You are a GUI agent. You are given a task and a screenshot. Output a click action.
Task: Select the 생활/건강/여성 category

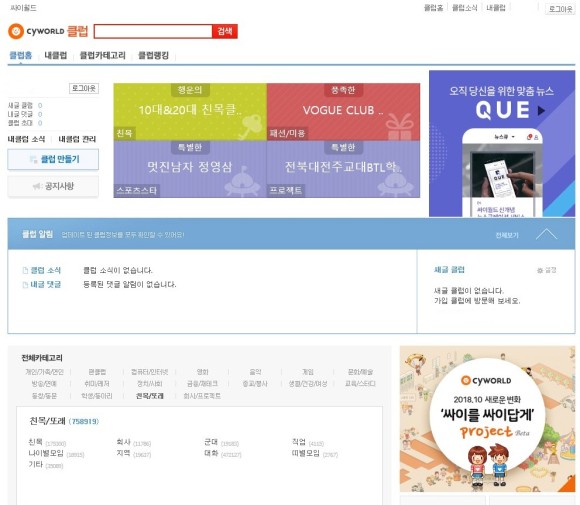pyautogui.click(x=308, y=384)
